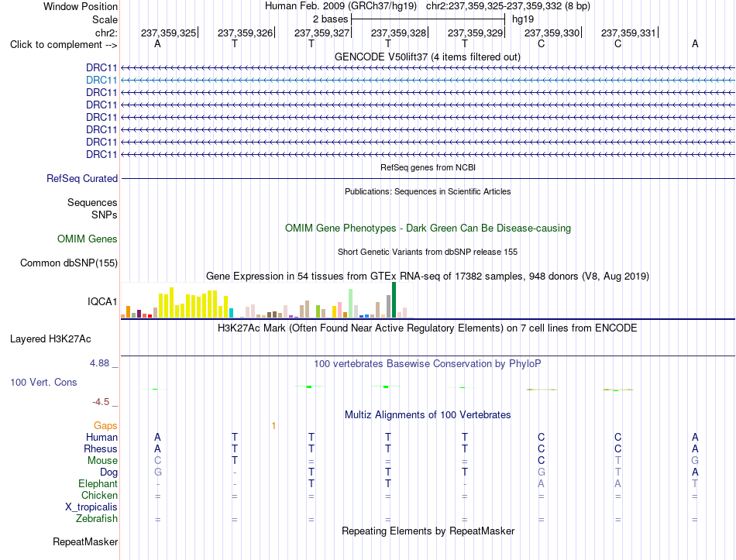Click the OMIM Genes track label

tap(88, 239)
